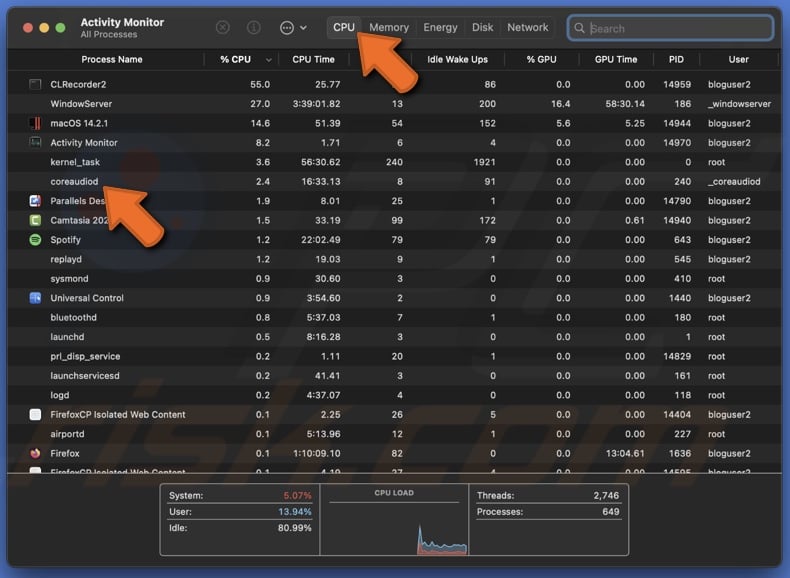Click PID 14959 cell
The height and width of the screenshot is (578, 790).
(677, 84)
